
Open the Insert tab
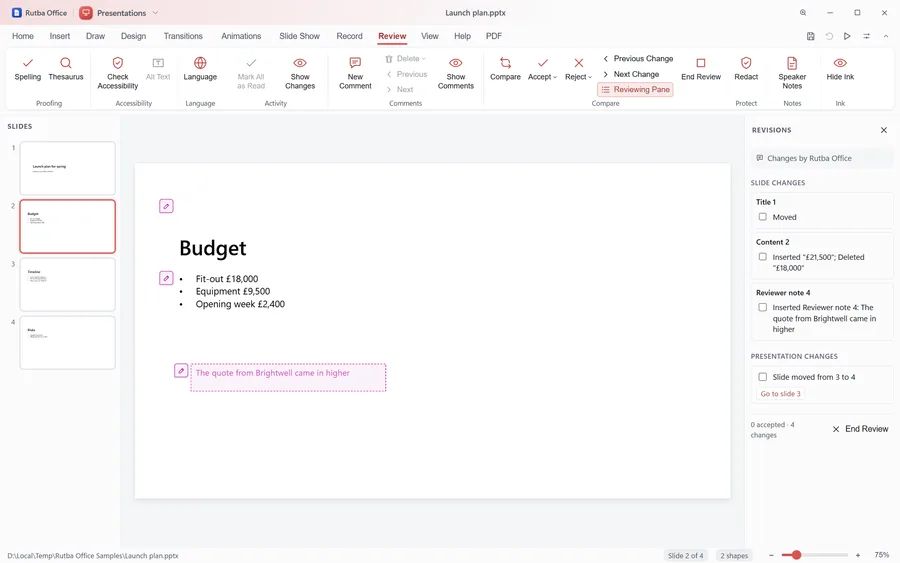point(60,36)
